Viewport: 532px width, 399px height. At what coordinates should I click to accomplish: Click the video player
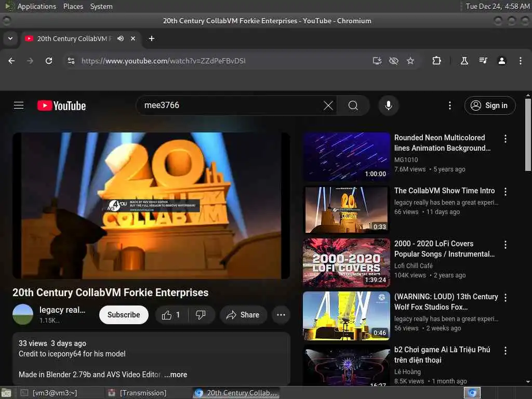pyautogui.click(x=151, y=206)
